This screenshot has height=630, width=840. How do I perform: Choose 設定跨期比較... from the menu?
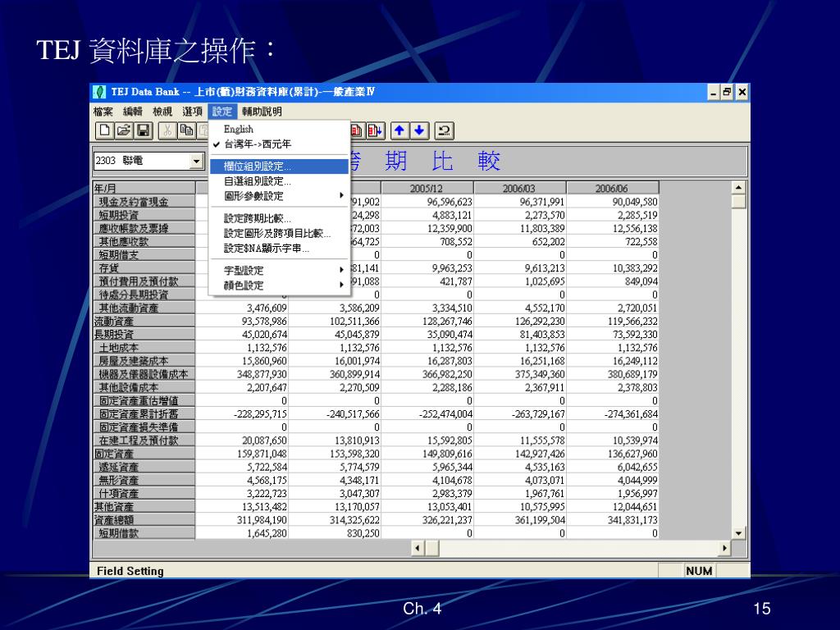click(279, 218)
